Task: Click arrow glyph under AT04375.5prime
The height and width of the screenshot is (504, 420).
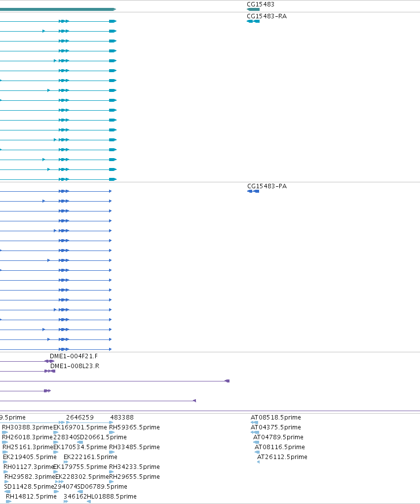Action: pyautogui.click(x=255, y=432)
